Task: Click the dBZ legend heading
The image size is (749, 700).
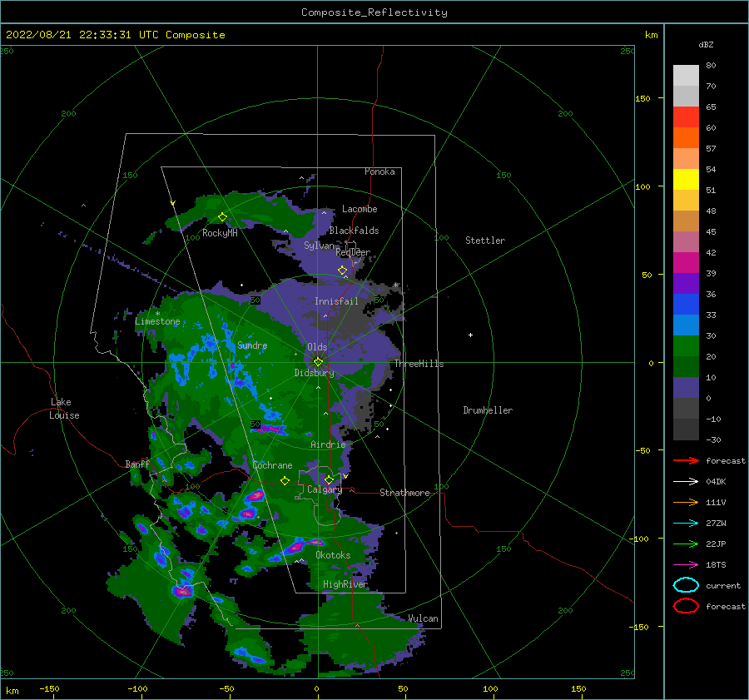Action: pyautogui.click(x=706, y=44)
